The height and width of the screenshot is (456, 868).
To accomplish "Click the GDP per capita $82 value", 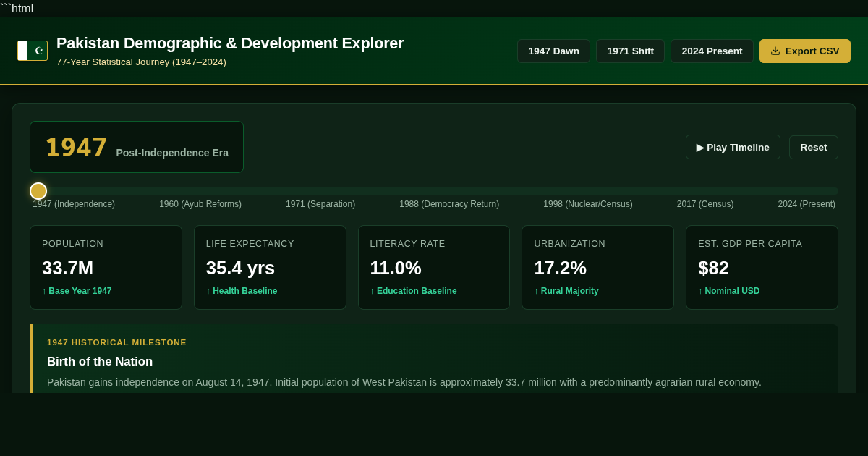I will tap(713, 268).
